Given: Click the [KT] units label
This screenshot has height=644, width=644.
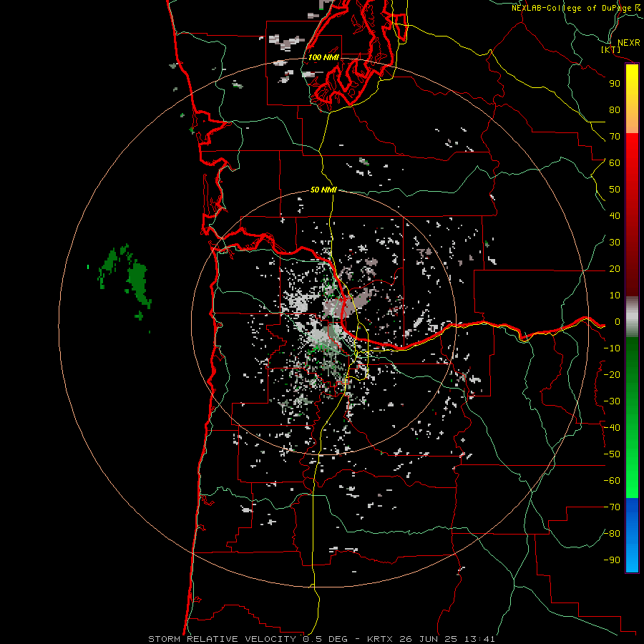Looking at the screenshot, I should 611,49.
